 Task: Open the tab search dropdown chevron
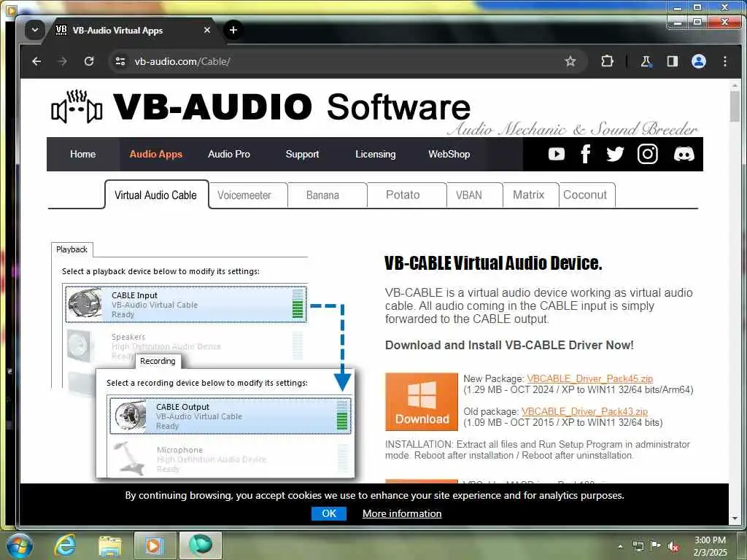click(x=35, y=30)
